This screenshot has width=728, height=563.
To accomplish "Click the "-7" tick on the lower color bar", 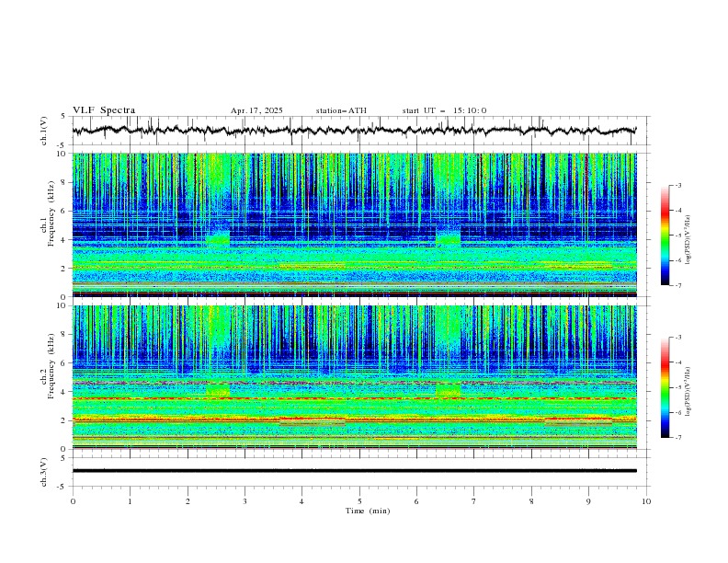I will 678,438.
